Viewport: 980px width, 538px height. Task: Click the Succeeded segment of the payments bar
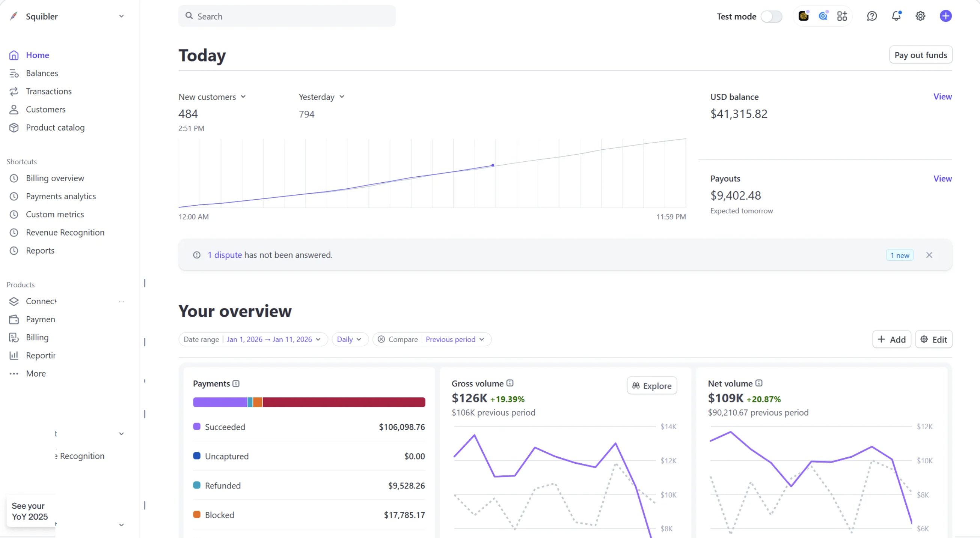point(220,402)
